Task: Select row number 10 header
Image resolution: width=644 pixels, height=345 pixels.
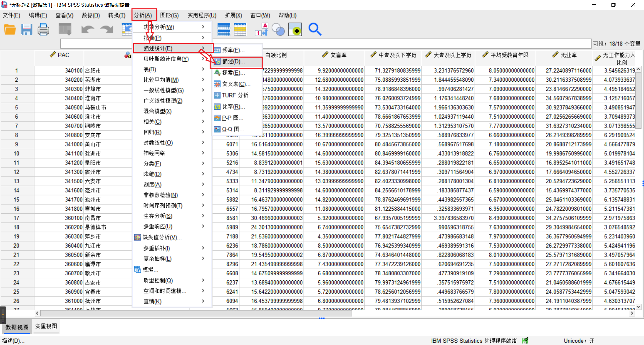Action: [16, 153]
